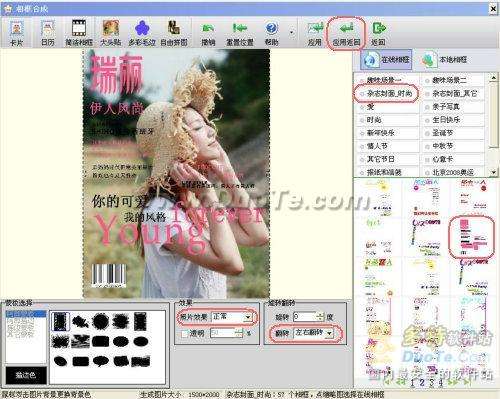Click the black 描边色 border color swatch
This screenshot has height=399, width=500.
tap(26, 375)
